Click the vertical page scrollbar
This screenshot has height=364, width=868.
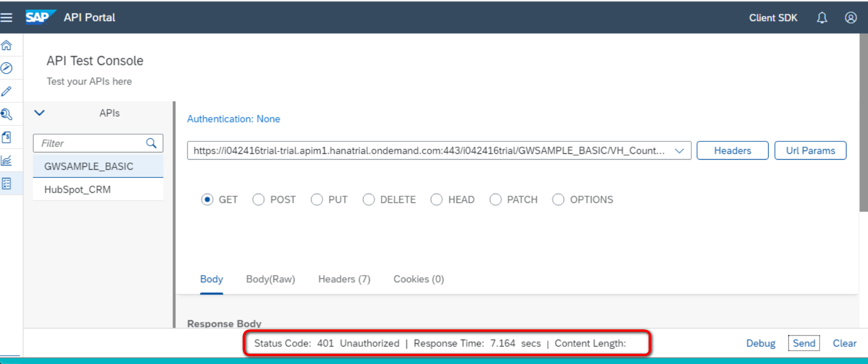point(863,122)
